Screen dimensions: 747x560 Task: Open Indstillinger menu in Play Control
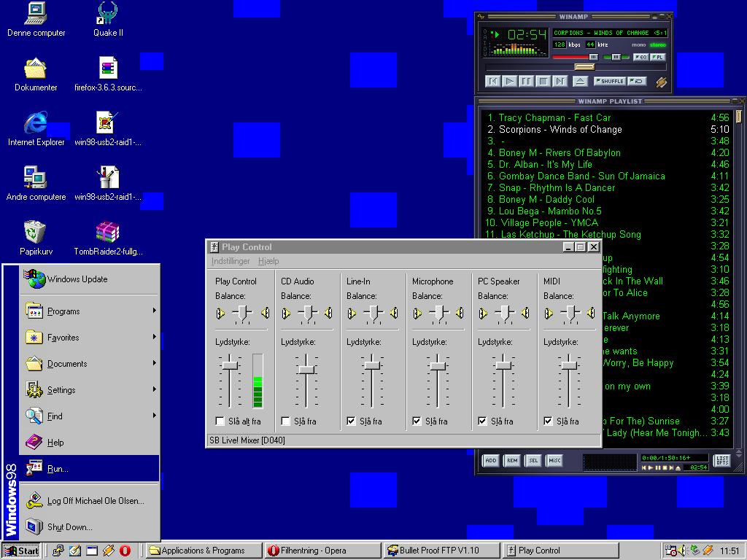231,261
